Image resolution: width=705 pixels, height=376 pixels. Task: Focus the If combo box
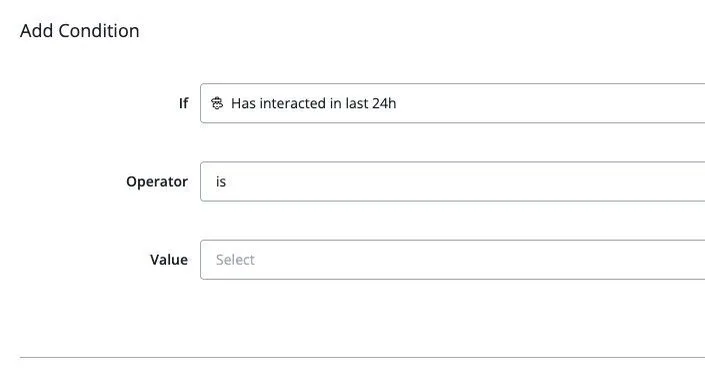452,103
